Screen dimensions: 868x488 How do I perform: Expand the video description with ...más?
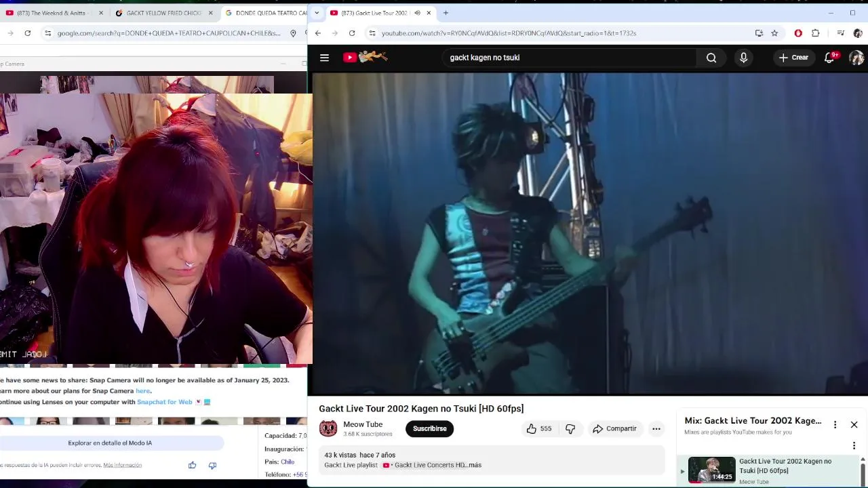[x=473, y=465]
